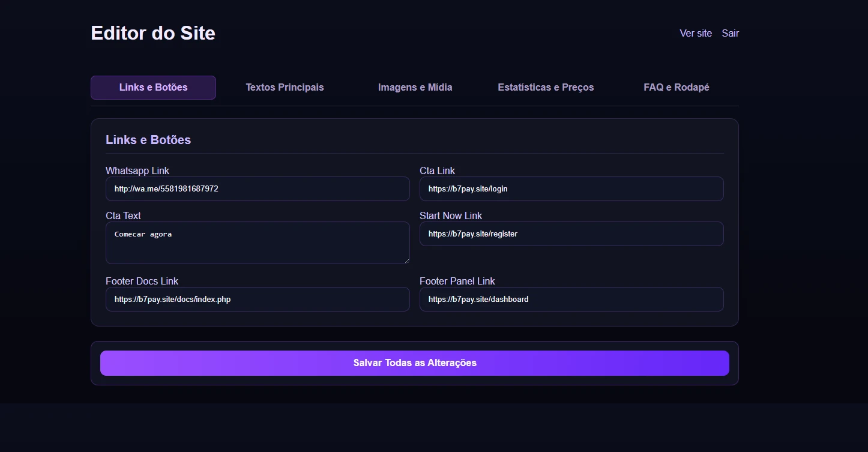
Task: Click into the Cta Link input field
Action: tap(571, 188)
